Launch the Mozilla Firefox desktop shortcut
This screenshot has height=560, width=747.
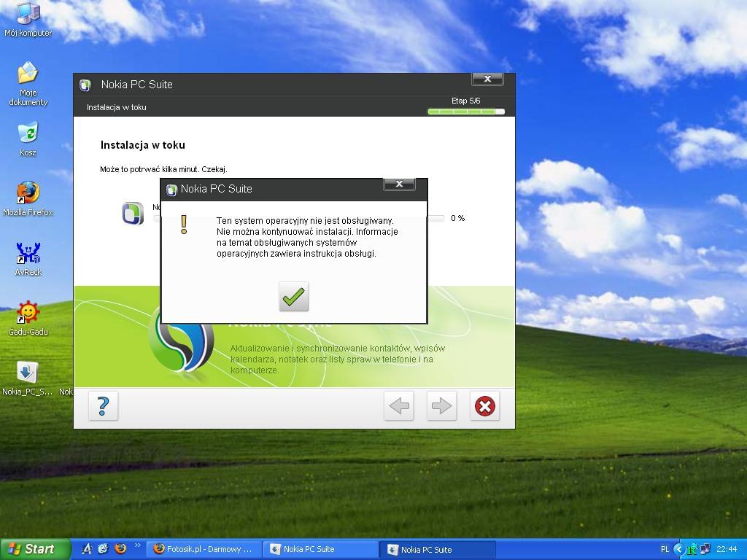(28, 198)
